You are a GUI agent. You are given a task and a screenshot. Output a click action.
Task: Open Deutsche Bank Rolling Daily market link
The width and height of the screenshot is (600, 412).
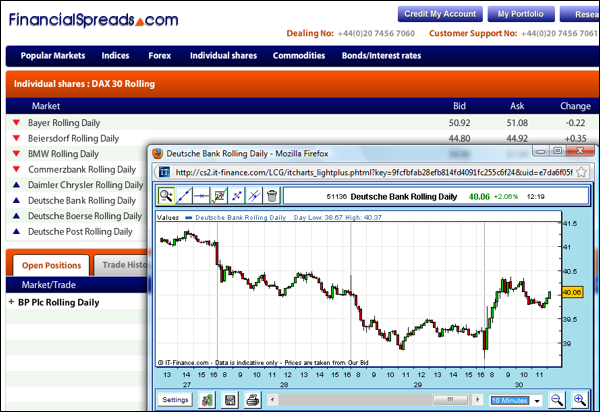[82, 200]
